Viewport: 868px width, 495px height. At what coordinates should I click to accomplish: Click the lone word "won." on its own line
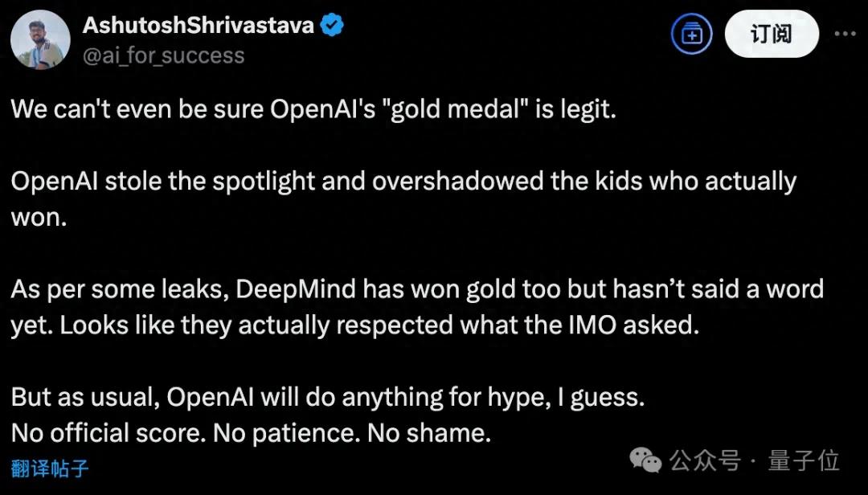pos(38,217)
